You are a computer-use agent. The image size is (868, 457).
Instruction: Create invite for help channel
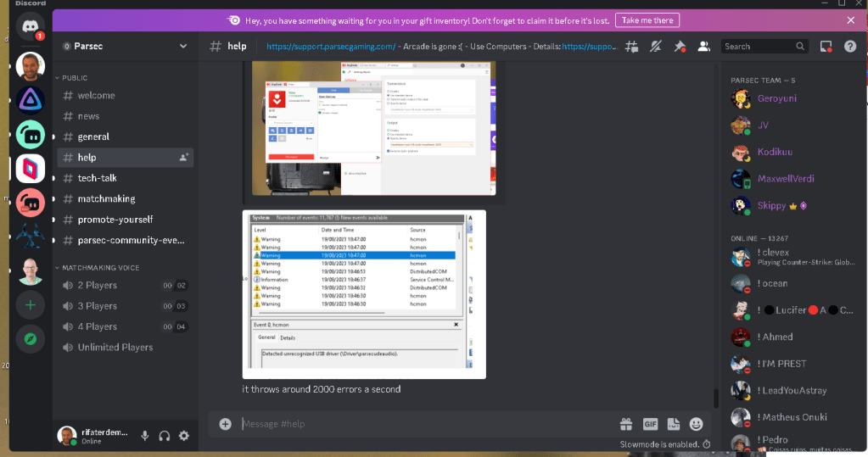coord(184,157)
